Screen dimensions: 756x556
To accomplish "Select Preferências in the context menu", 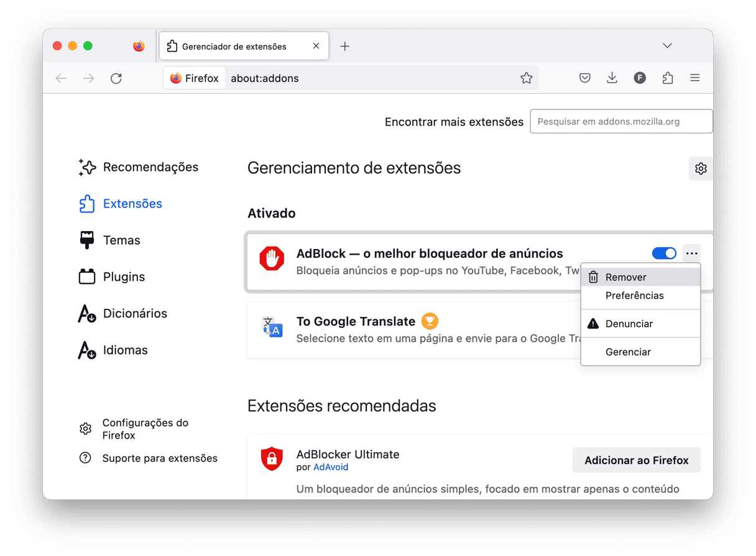I will (634, 296).
